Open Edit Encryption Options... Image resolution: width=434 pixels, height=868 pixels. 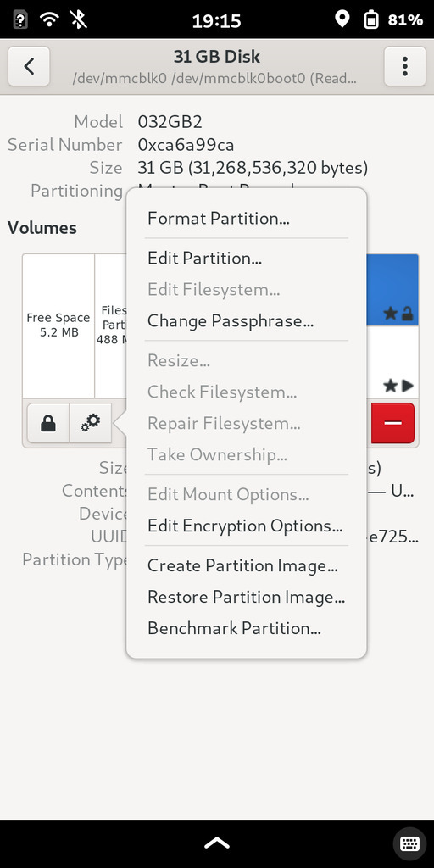point(247,526)
